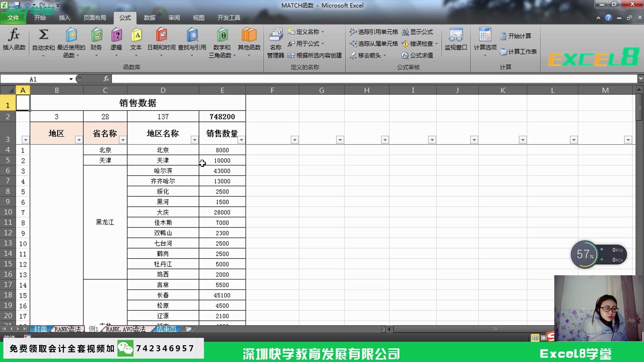Toggle 显示公式 to show formulas
The image size is (644, 362).
click(418, 32)
